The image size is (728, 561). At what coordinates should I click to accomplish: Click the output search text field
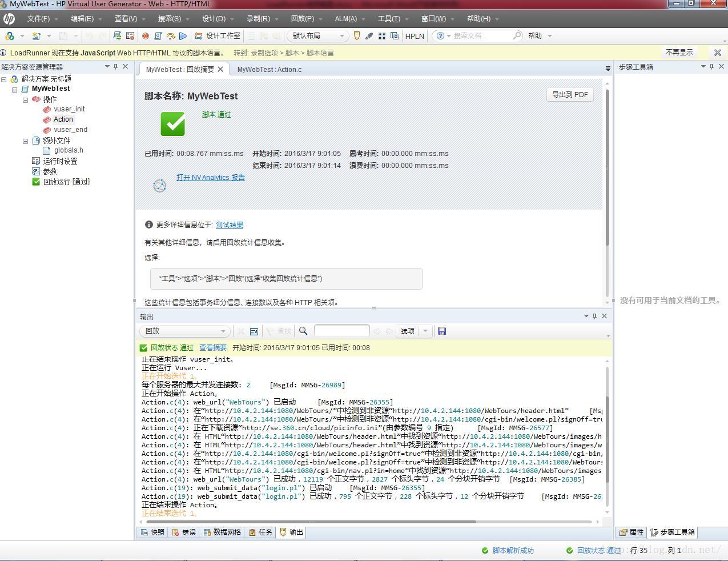coord(341,331)
